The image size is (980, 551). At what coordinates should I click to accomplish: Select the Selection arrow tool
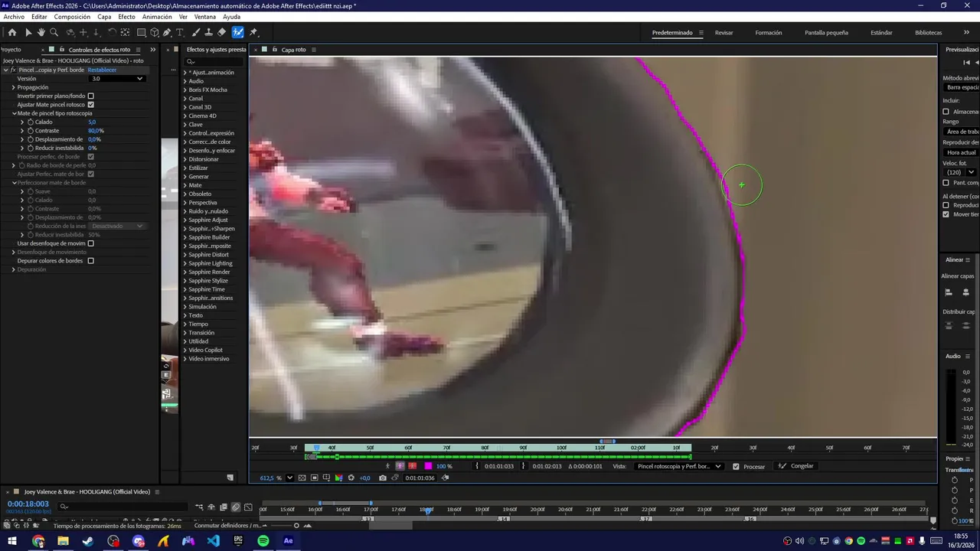click(28, 33)
